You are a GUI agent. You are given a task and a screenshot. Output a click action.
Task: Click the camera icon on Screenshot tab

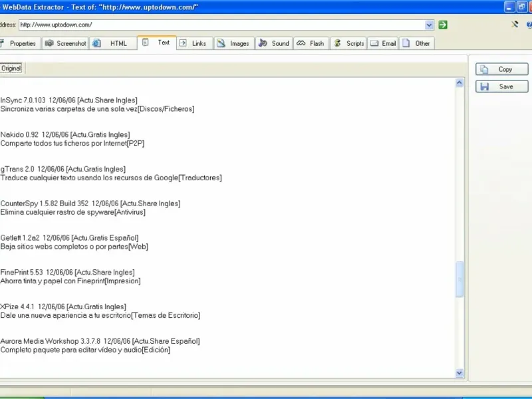click(x=49, y=43)
